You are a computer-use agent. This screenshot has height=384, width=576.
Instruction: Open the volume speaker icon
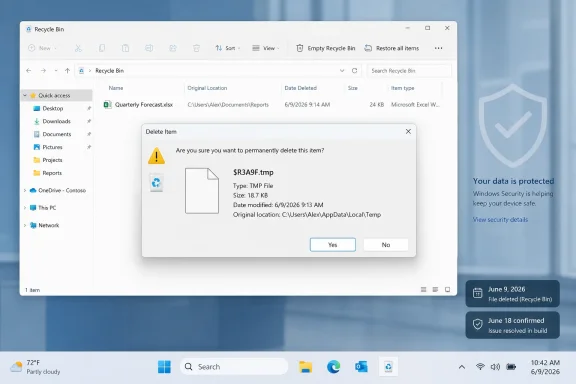click(x=495, y=367)
